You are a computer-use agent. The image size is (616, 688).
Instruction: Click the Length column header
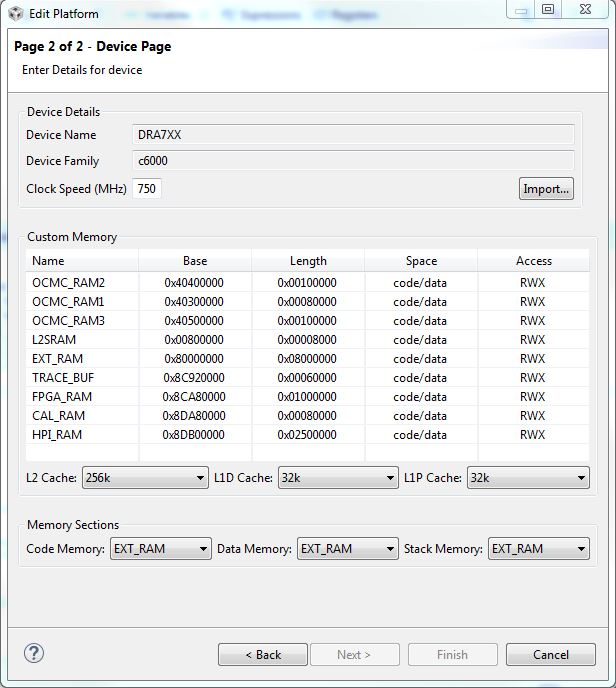coord(308,261)
